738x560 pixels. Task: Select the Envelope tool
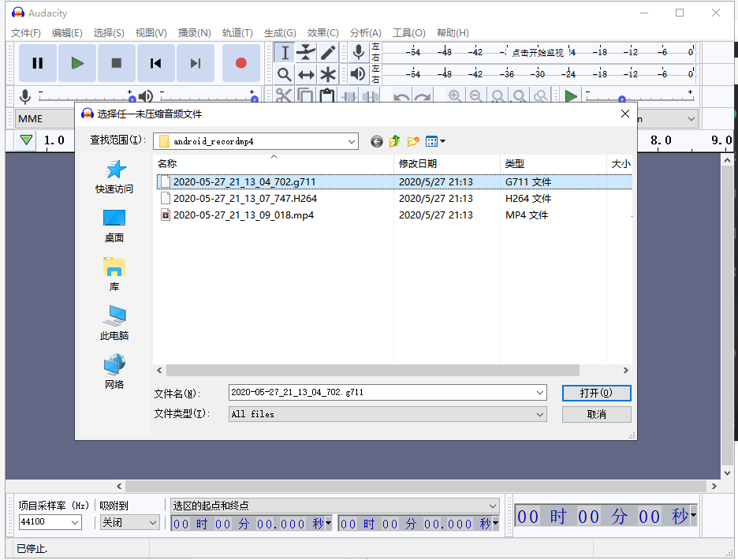coord(306,52)
